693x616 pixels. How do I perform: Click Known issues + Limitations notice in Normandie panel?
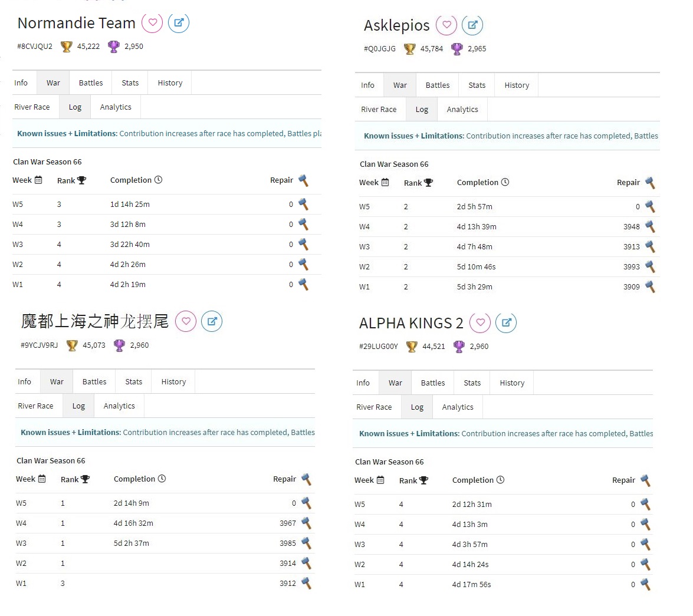point(67,134)
